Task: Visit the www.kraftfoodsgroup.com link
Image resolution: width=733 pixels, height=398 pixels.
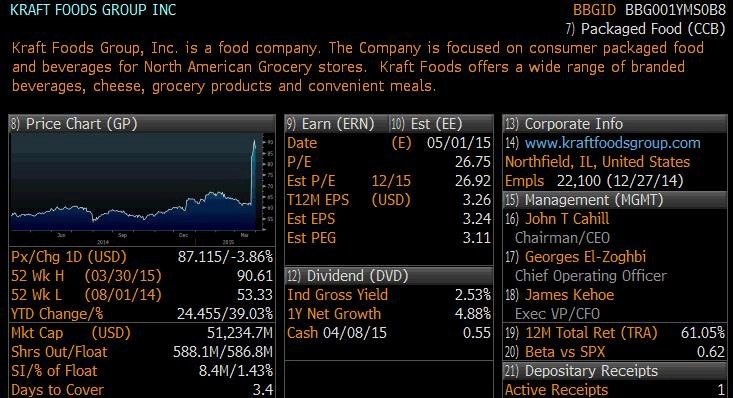Action: pos(612,143)
